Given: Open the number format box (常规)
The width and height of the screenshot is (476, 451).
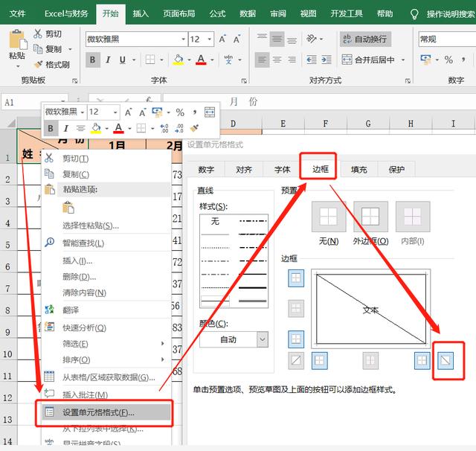Looking at the screenshot, I should (447, 39).
